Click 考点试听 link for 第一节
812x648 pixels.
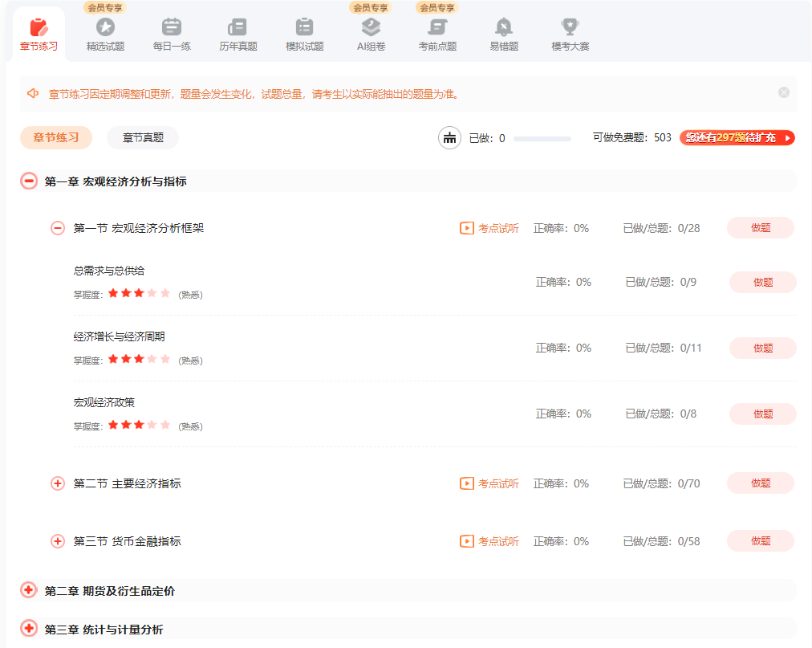(x=498, y=228)
